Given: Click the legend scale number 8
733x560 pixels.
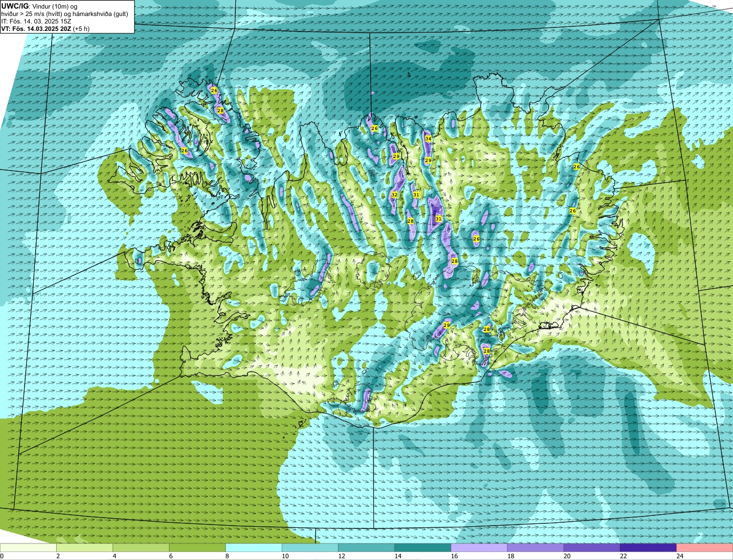Looking at the screenshot, I should point(227,556).
